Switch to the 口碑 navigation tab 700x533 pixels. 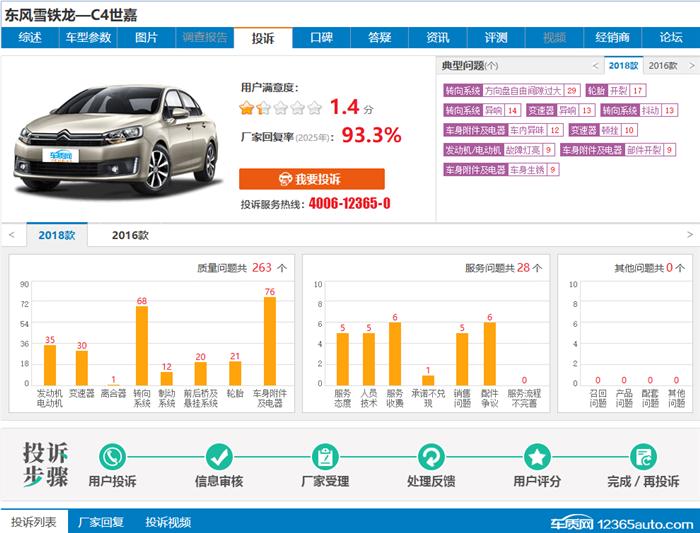[321, 38]
